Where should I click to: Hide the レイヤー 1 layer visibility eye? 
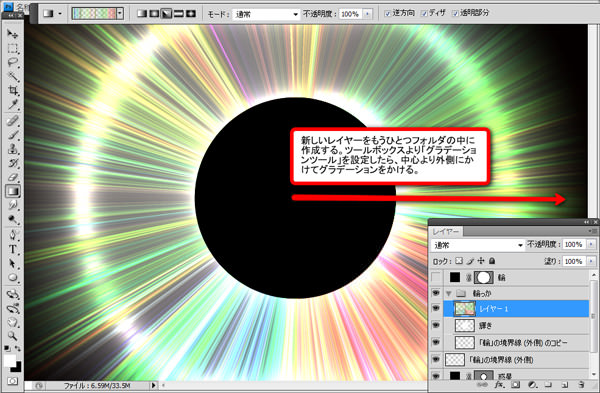point(436,308)
